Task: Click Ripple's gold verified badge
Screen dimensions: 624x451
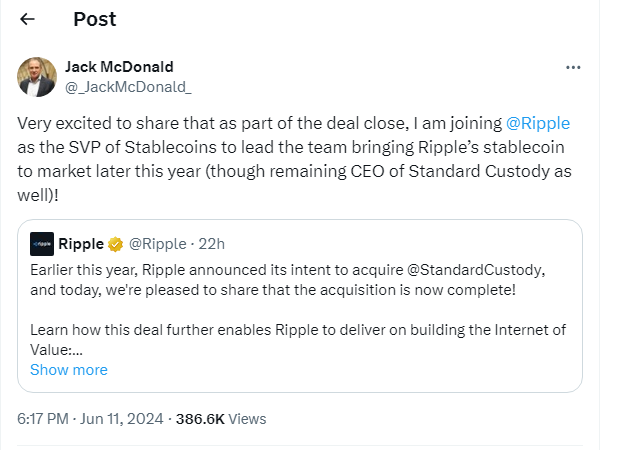Action: [116, 243]
